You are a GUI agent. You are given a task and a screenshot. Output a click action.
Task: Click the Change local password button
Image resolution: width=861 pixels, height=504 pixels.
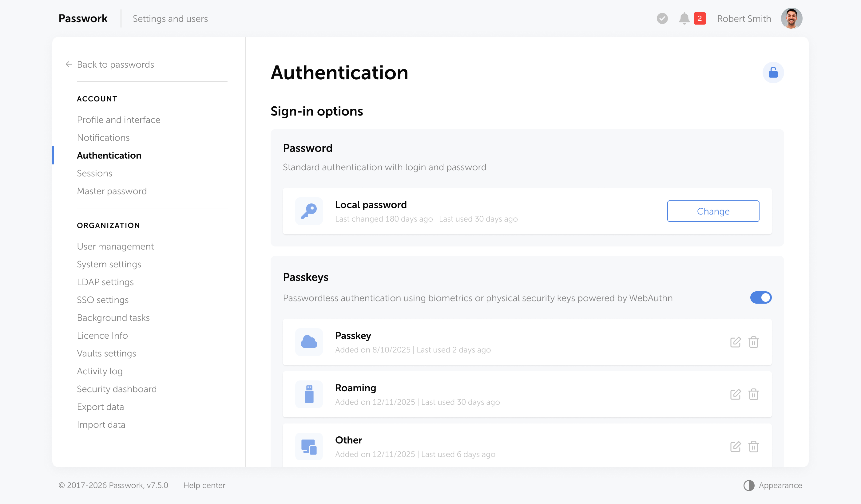713,211
